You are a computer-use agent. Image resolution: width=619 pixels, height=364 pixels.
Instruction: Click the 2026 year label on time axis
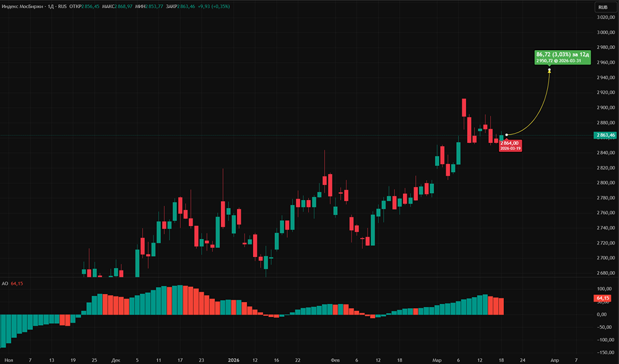[x=234, y=360]
